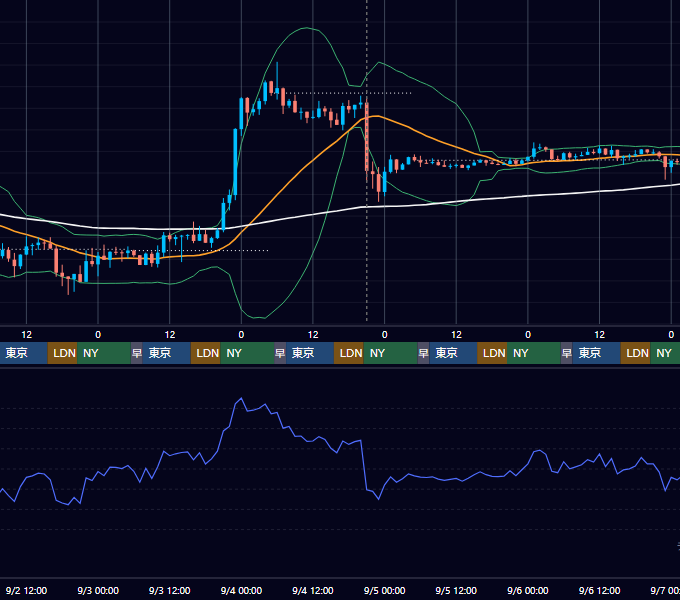This screenshot has height=600, width=680.
Task: Click the 9/6 12:00 date label
Action: click(x=599, y=590)
